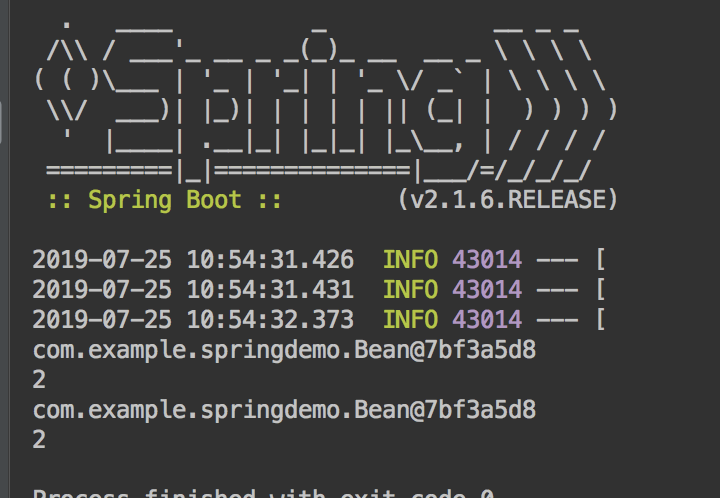Click the ':: Spring Boot ::' label
The width and height of the screenshot is (720, 498).
(164, 200)
